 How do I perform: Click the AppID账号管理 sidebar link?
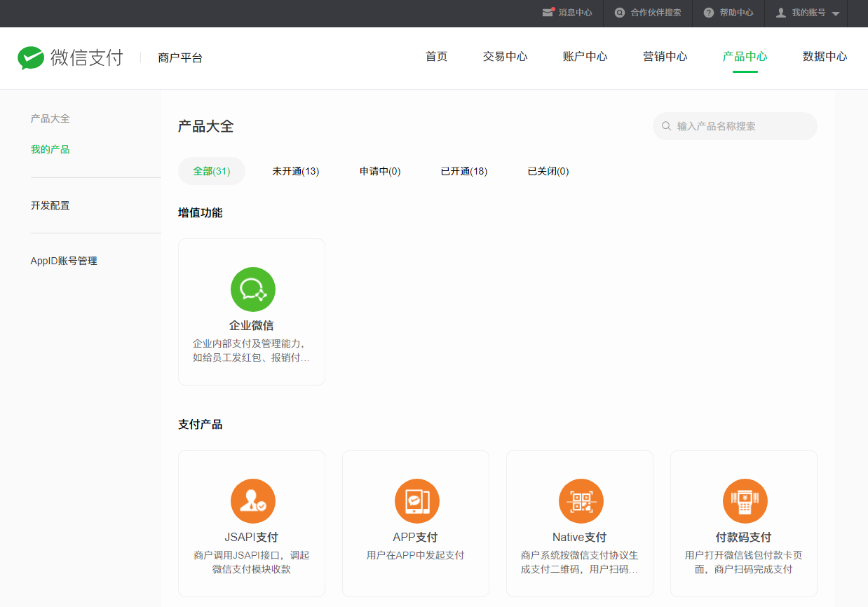(64, 261)
